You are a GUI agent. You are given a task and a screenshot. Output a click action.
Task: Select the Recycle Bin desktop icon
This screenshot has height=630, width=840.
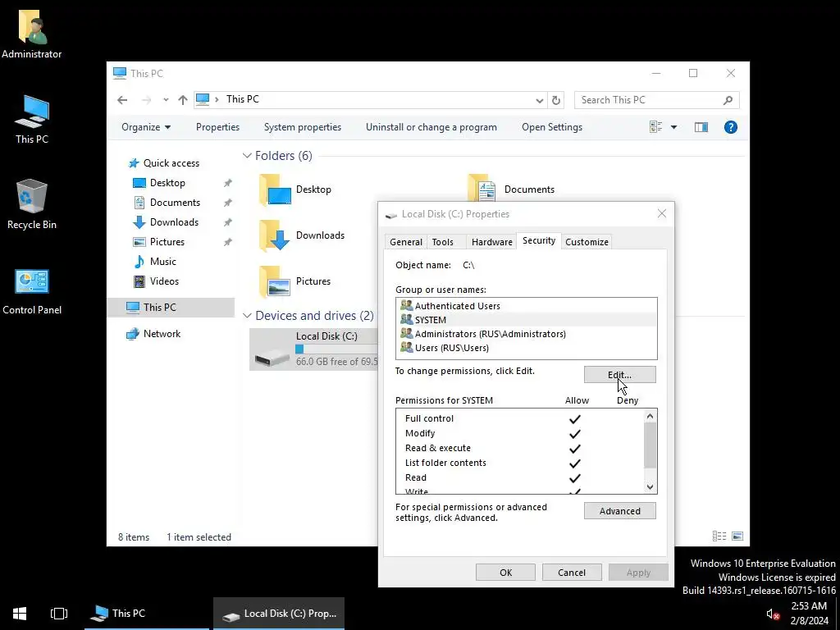[x=32, y=204]
